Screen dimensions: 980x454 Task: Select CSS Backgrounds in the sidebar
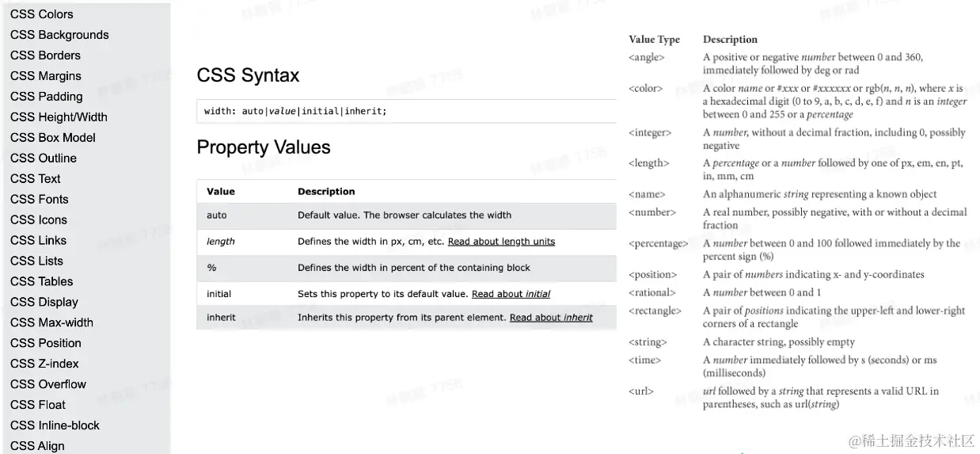coord(59,35)
